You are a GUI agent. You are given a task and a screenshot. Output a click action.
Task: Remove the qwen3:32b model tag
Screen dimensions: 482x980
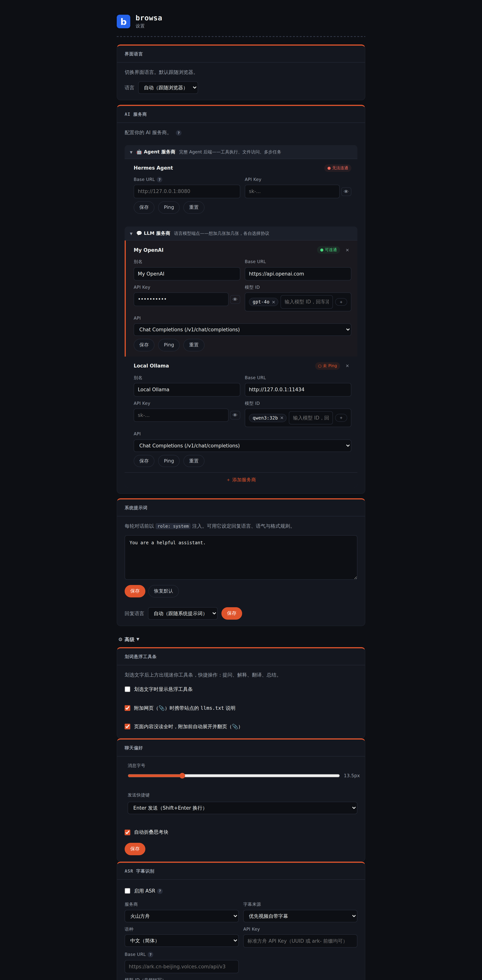pyautogui.click(x=282, y=418)
